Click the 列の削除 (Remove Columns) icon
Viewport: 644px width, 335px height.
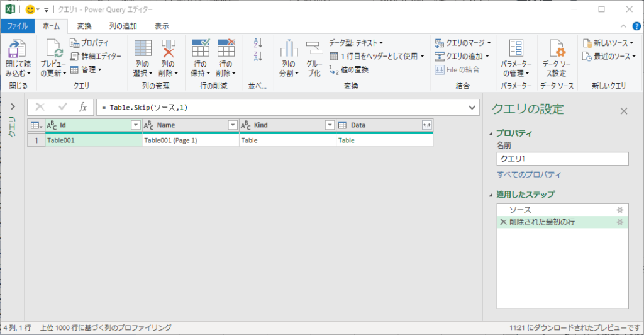pos(168,49)
